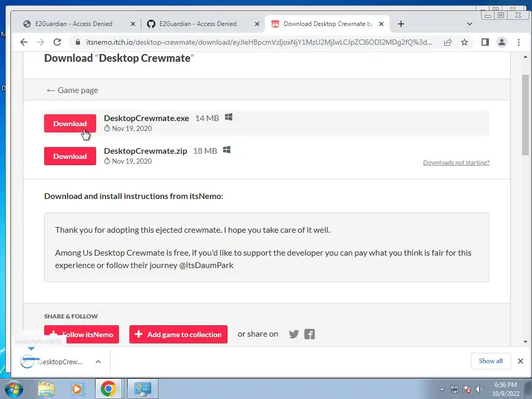
Task: Add game to collection
Action: coord(178,334)
